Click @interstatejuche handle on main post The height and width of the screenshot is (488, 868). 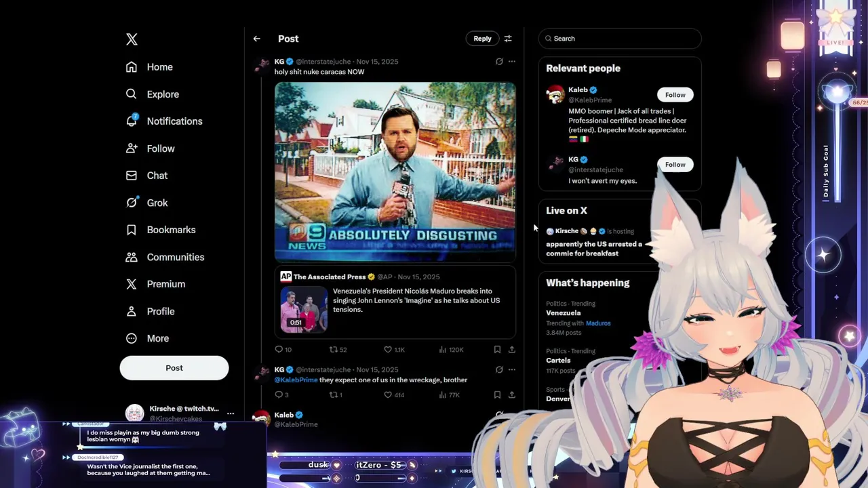(x=323, y=62)
